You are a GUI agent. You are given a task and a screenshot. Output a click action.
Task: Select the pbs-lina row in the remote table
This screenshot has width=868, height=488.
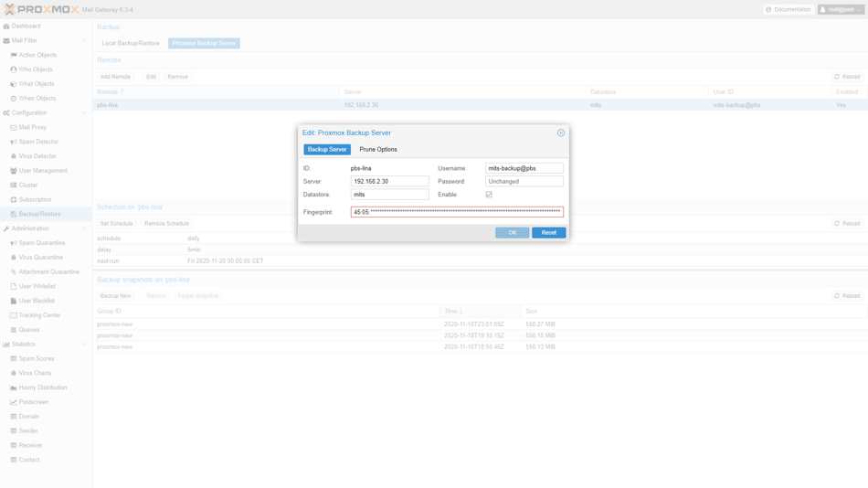[x=480, y=105]
